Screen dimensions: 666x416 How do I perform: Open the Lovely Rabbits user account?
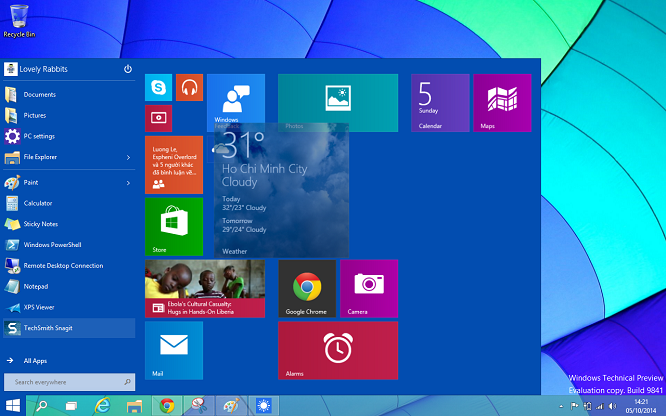[36, 69]
